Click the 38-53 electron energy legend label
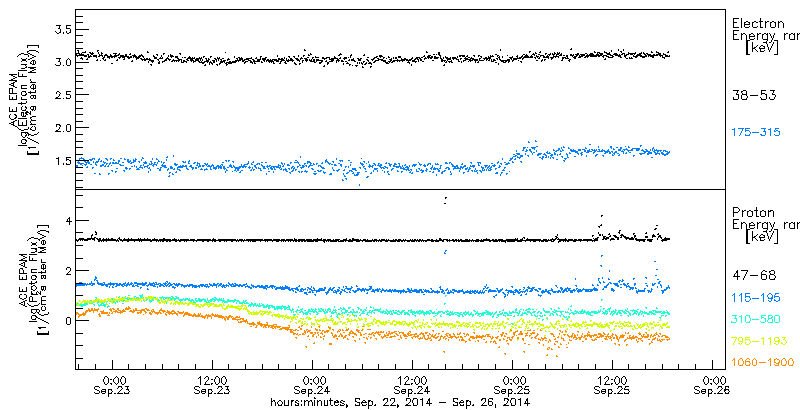800x410 pixels. coord(754,95)
